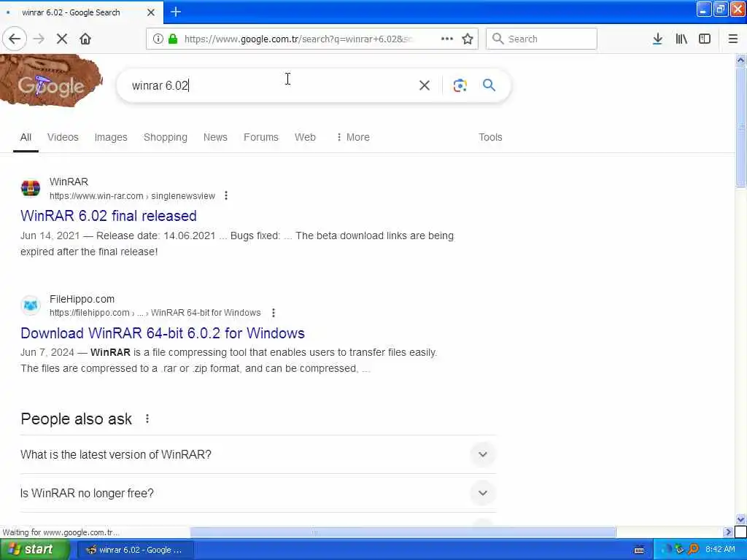Open 'WinRAR 6.02 final released' link
Screen dimensions: 747x560
109,216
